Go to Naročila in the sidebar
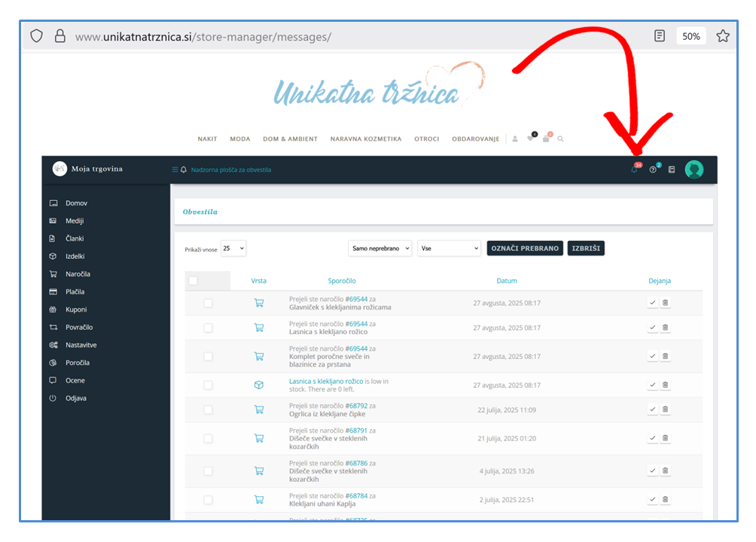This screenshot has height=542, width=756. (78, 274)
